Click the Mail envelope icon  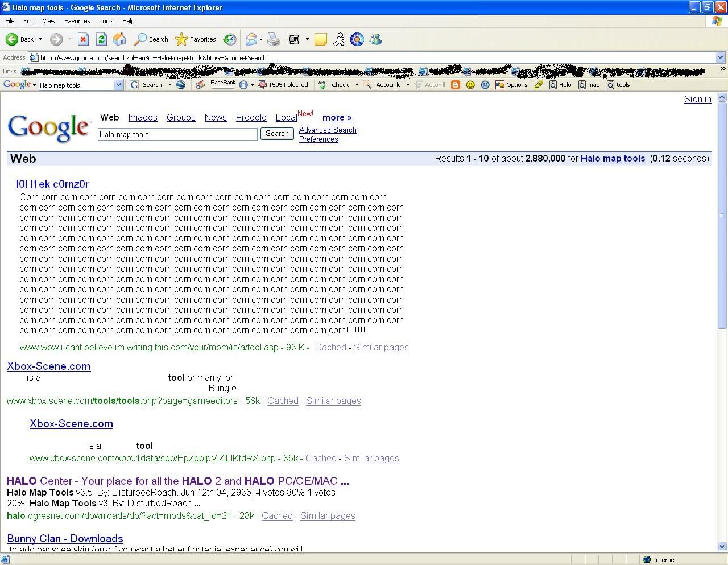(x=251, y=39)
